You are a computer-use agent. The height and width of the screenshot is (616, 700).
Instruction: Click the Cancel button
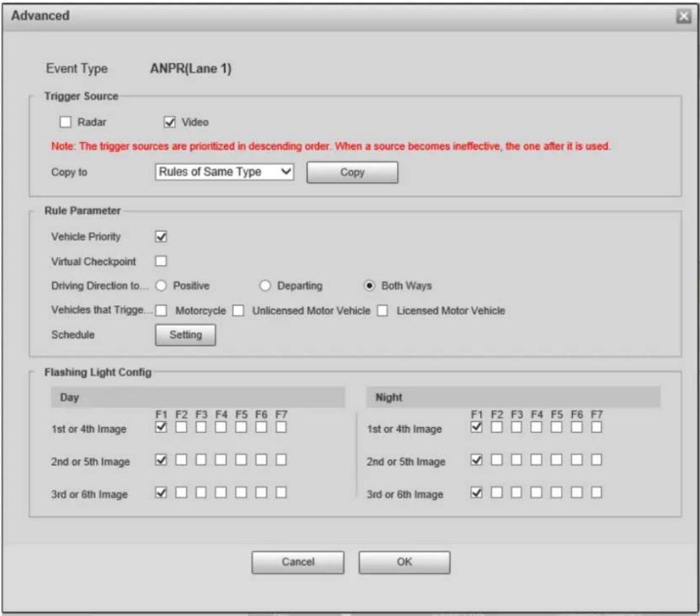[298, 562]
